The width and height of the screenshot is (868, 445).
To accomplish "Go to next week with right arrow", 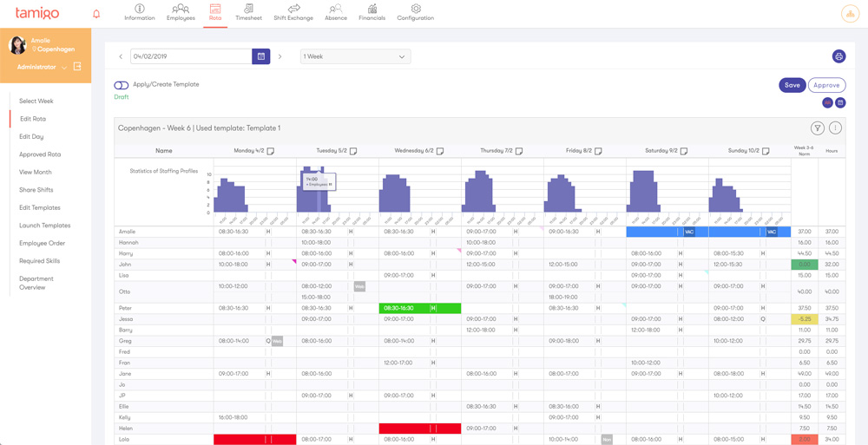I will [x=280, y=56].
